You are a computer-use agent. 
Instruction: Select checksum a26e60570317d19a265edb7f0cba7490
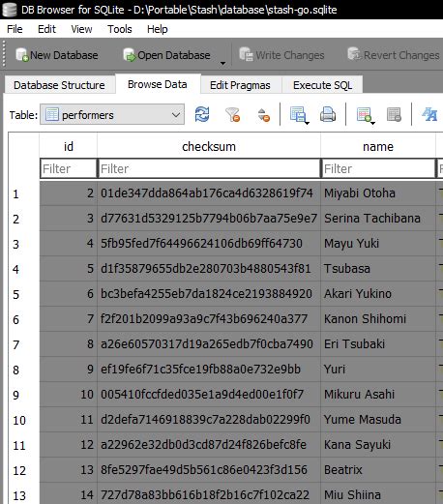click(209, 344)
